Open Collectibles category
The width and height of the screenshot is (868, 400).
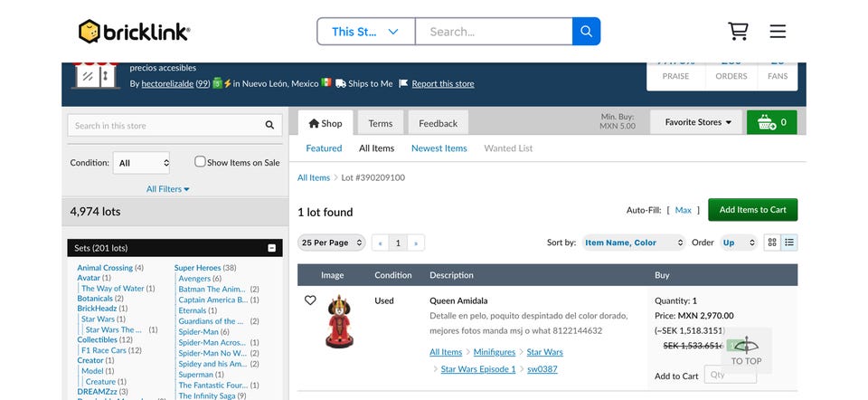(97, 339)
